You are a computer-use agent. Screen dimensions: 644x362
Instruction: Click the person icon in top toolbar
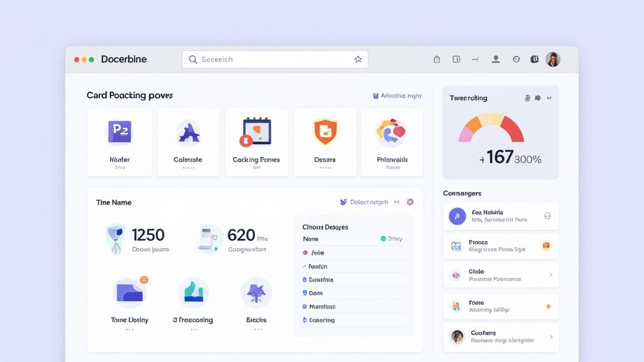[x=496, y=59]
